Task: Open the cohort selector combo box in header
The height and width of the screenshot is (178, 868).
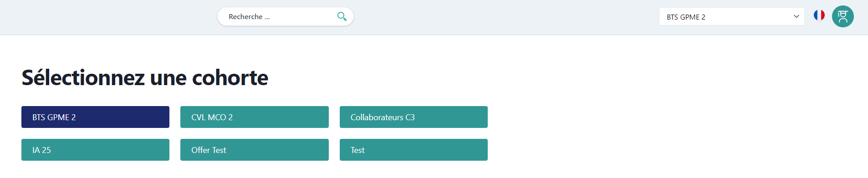Action: [x=731, y=16]
